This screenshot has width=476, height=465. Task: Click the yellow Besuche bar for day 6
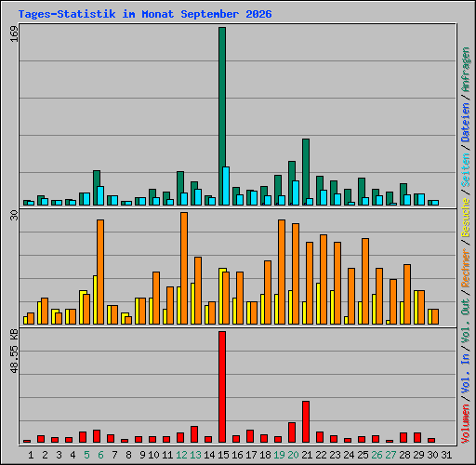click(x=95, y=300)
